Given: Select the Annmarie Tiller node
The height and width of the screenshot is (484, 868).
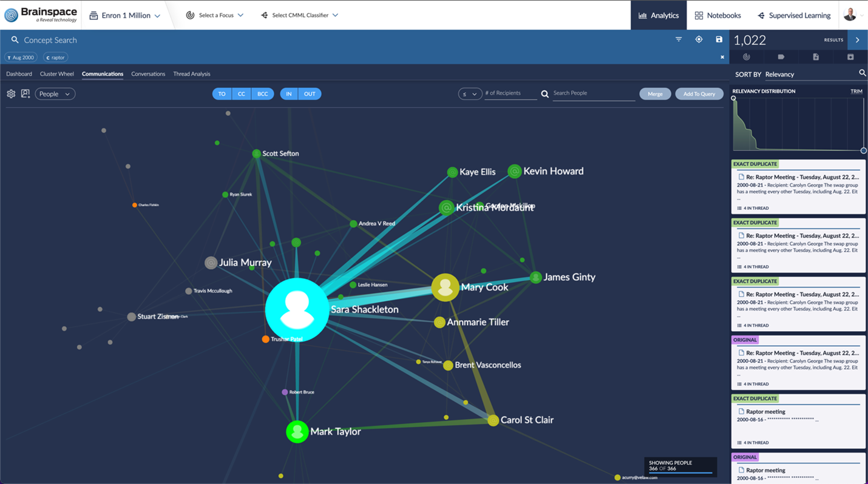Looking at the screenshot, I should tap(439, 323).
